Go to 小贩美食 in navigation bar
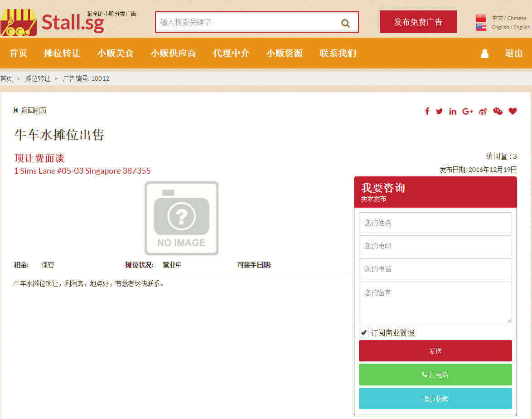 coord(116,53)
